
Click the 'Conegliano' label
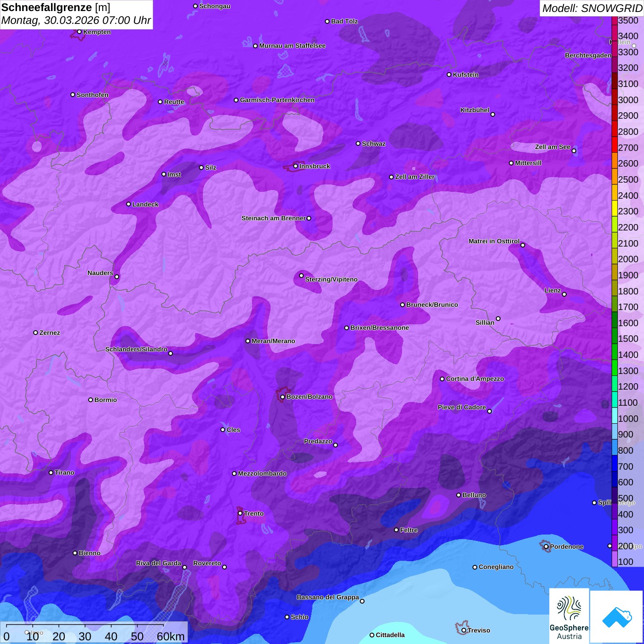[496, 567]
